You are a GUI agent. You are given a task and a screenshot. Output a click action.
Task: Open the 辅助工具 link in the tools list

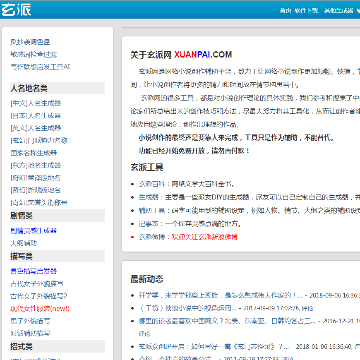click(x=152, y=210)
